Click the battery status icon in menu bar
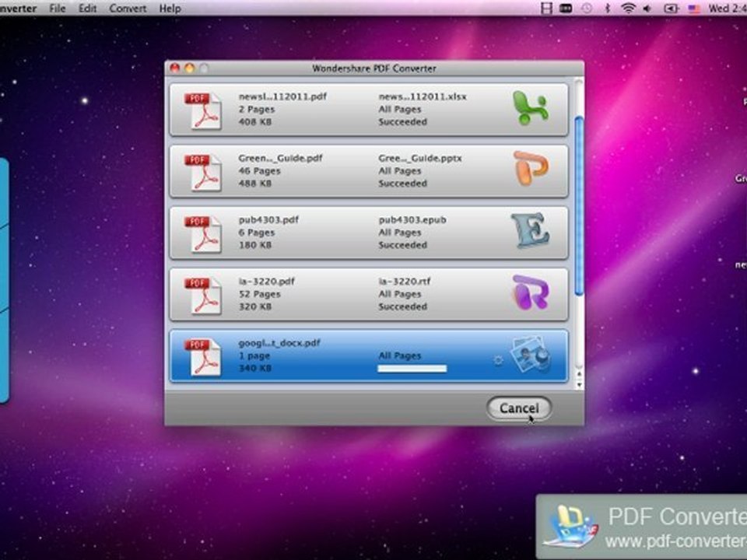Image resolution: width=747 pixels, height=560 pixels. (x=671, y=9)
